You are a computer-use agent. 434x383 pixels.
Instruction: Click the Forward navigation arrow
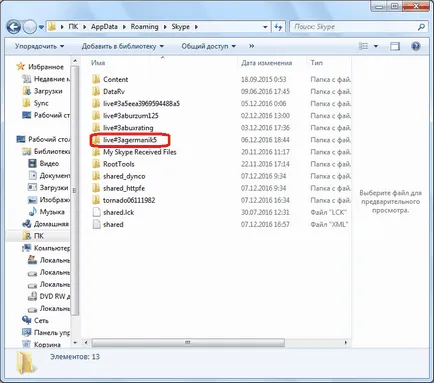(29, 27)
